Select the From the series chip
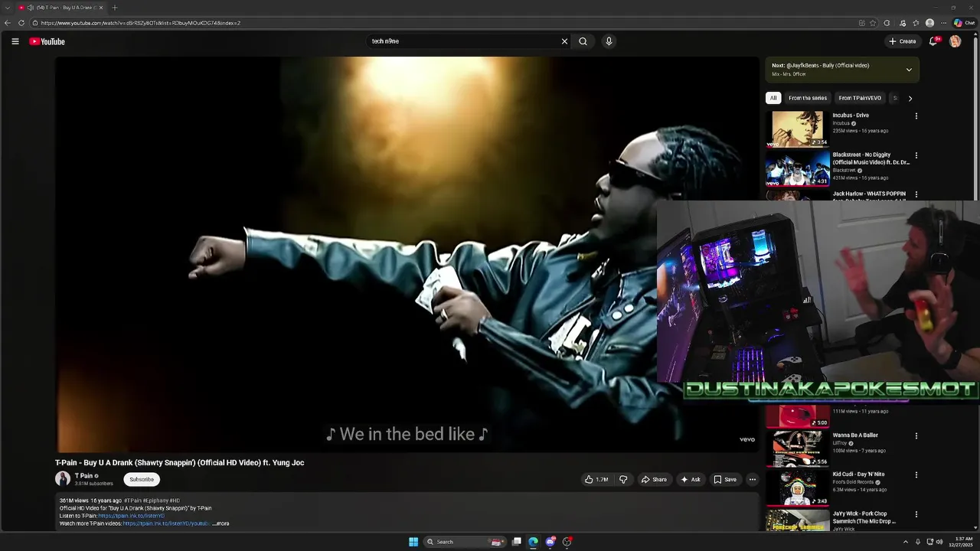This screenshot has height=551, width=980. pyautogui.click(x=808, y=98)
